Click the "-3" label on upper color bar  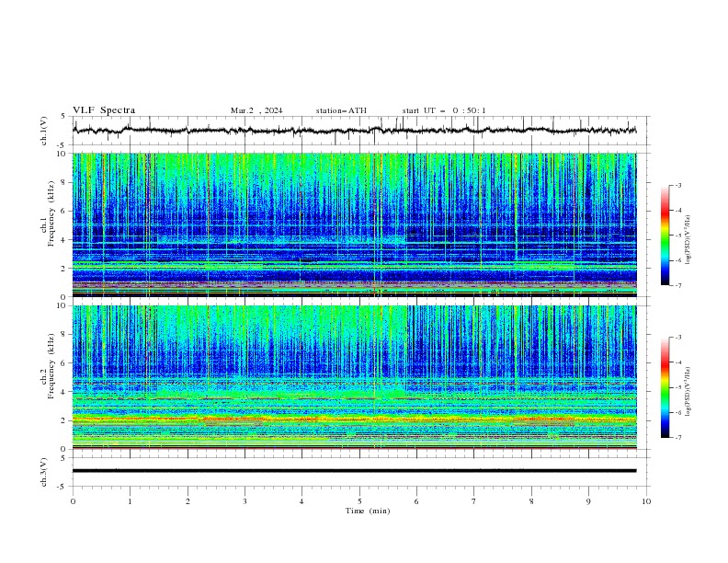(x=677, y=185)
